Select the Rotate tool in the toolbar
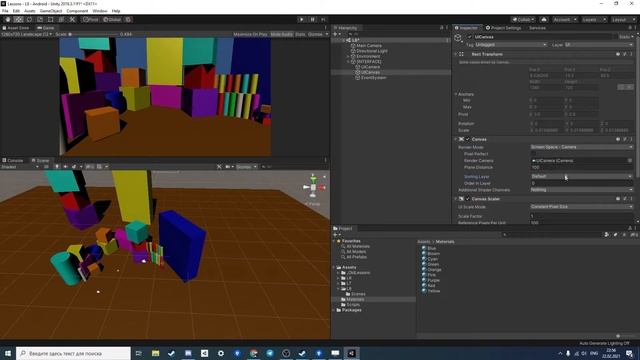The width and height of the screenshot is (640, 360). coord(29,20)
